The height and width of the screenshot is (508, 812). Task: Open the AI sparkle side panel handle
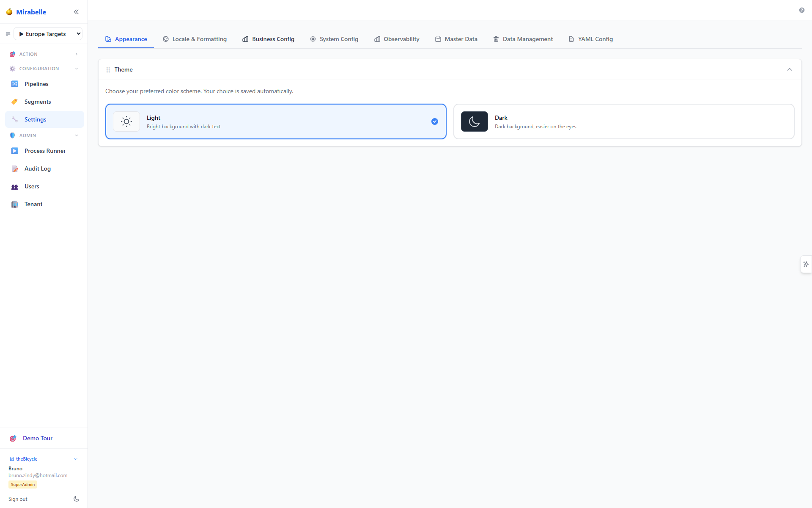806,264
